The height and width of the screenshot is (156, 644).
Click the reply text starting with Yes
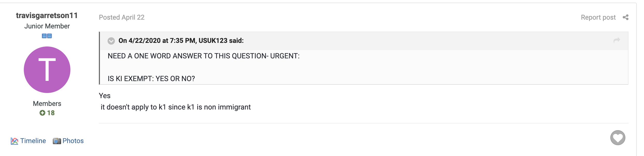click(105, 96)
